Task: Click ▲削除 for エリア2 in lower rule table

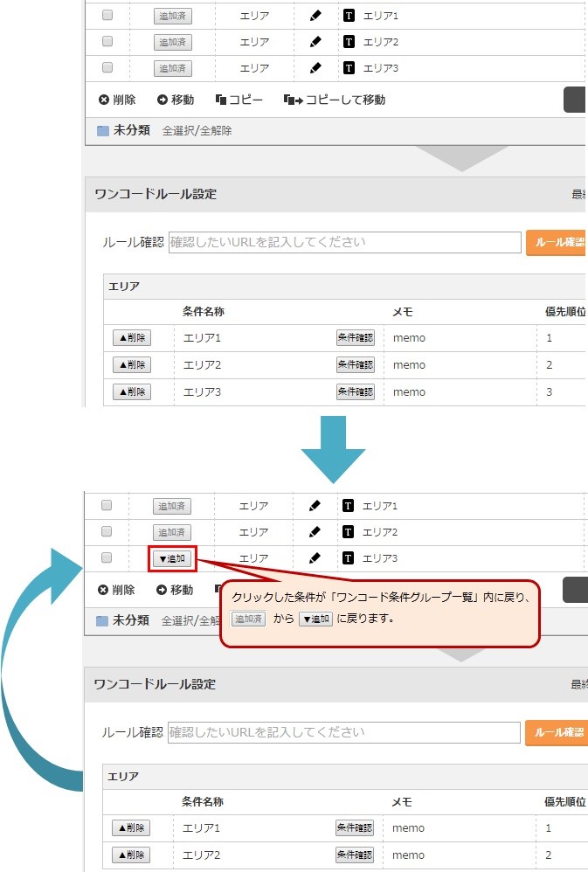Action: tap(131, 855)
